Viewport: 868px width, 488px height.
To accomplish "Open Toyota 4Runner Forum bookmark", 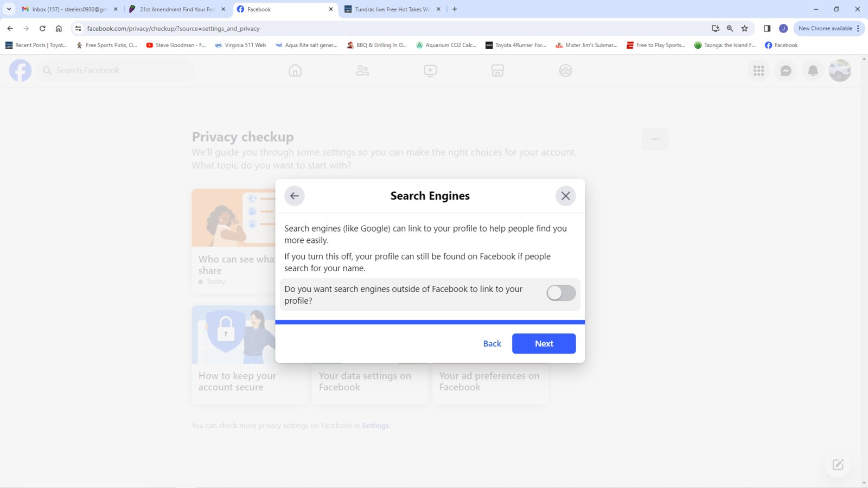I will [516, 45].
